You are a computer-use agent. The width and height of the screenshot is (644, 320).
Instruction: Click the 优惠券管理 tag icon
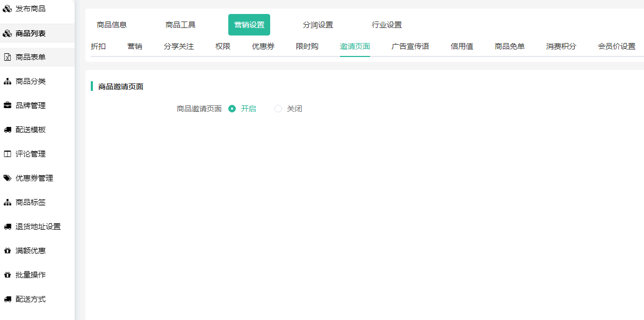pos(8,178)
